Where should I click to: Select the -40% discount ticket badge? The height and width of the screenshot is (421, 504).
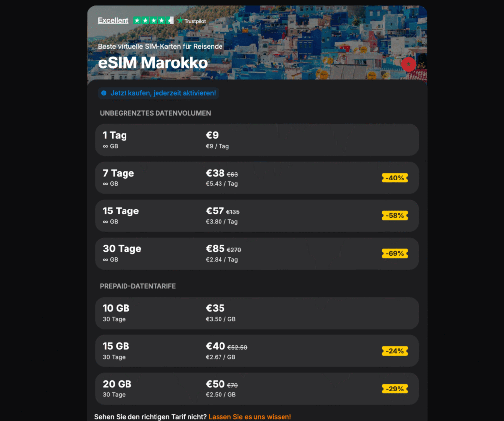395,178
